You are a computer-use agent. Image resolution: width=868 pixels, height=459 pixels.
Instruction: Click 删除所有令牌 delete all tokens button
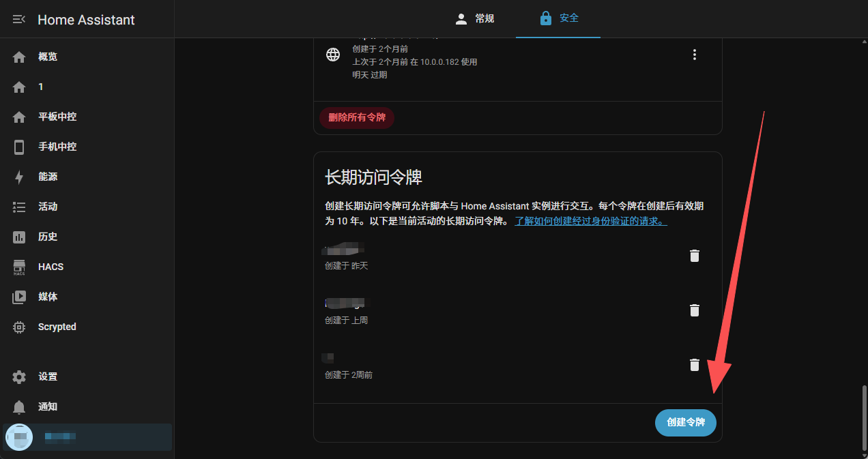click(x=357, y=117)
